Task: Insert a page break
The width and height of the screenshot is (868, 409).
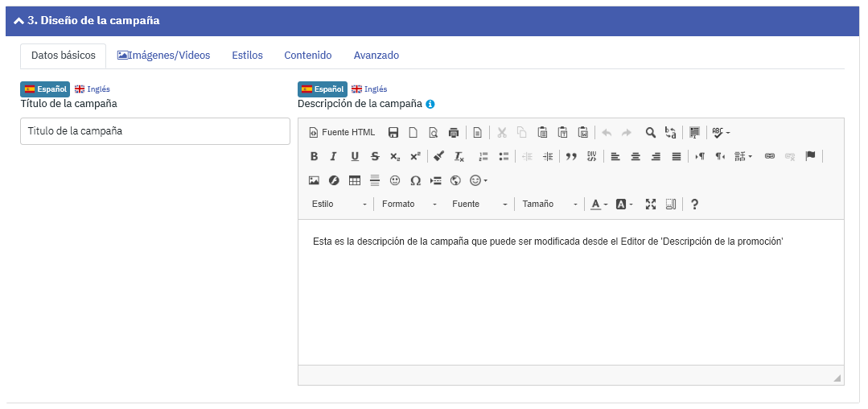Action: coord(436,180)
